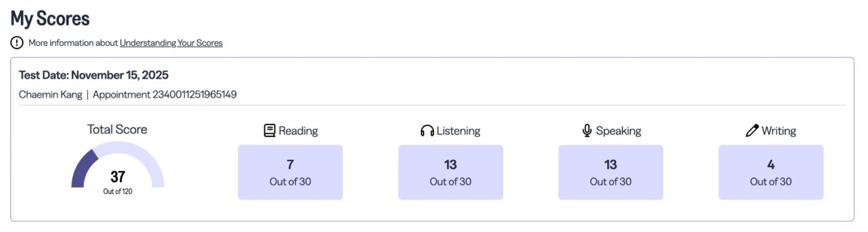Click the Reading book icon

pyautogui.click(x=269, y=131)
